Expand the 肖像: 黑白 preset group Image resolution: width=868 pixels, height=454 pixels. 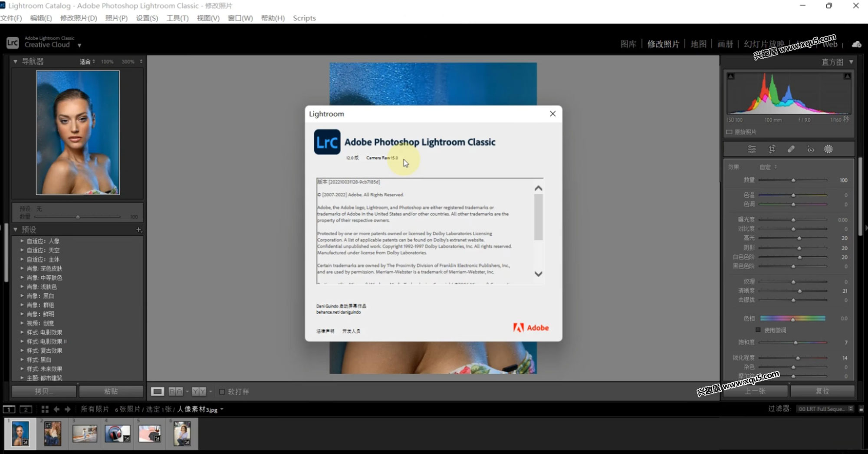22,295
